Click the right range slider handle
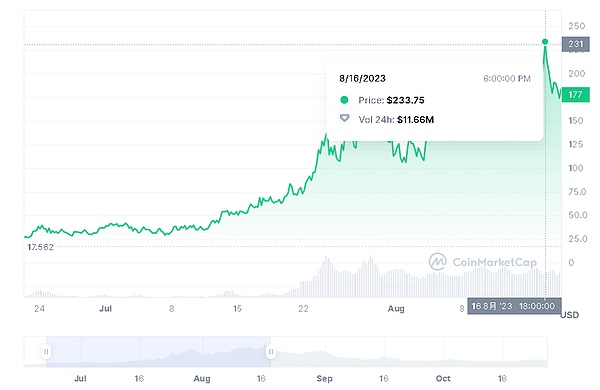 pos(271,351)
